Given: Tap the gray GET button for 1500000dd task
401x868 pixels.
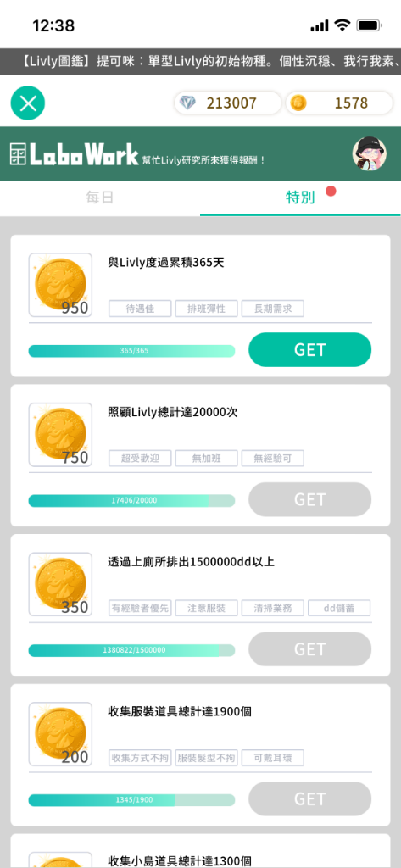Looking at the screenshot, I should click(309, 648).
